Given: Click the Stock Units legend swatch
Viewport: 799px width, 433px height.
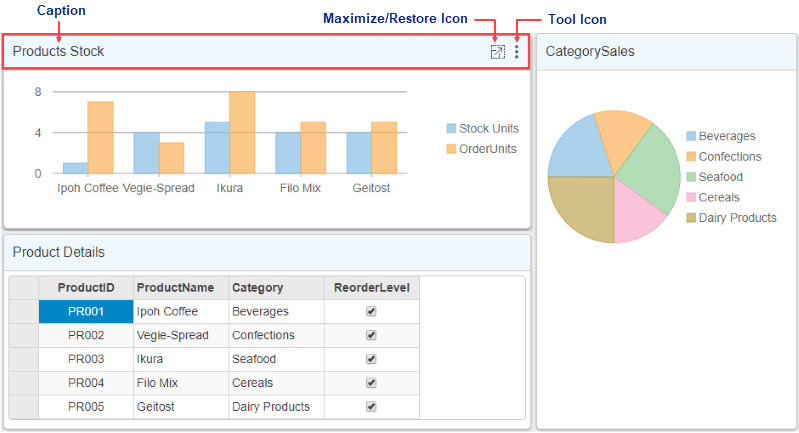Looking at the screenshot, I should coord(451,129).
